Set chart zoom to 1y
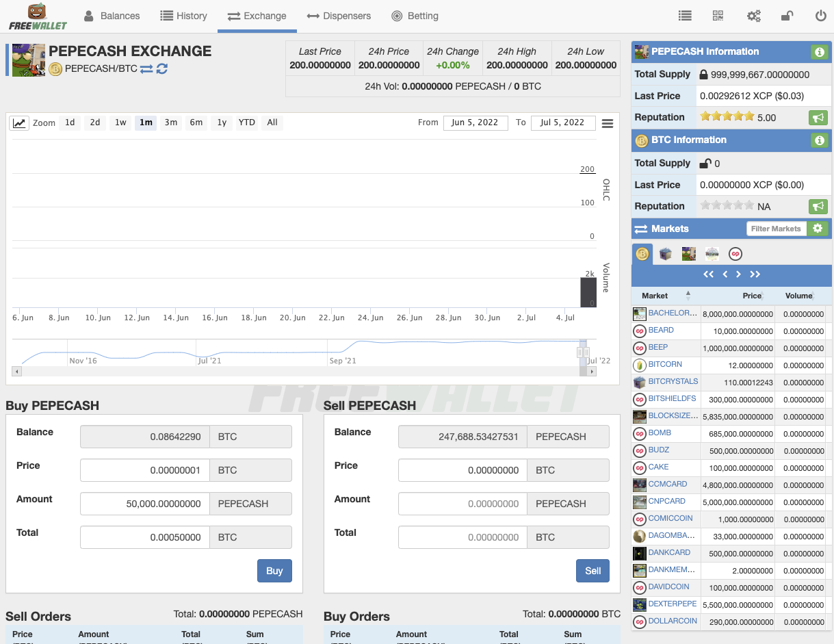834x644 pixels. coord(222,123)
